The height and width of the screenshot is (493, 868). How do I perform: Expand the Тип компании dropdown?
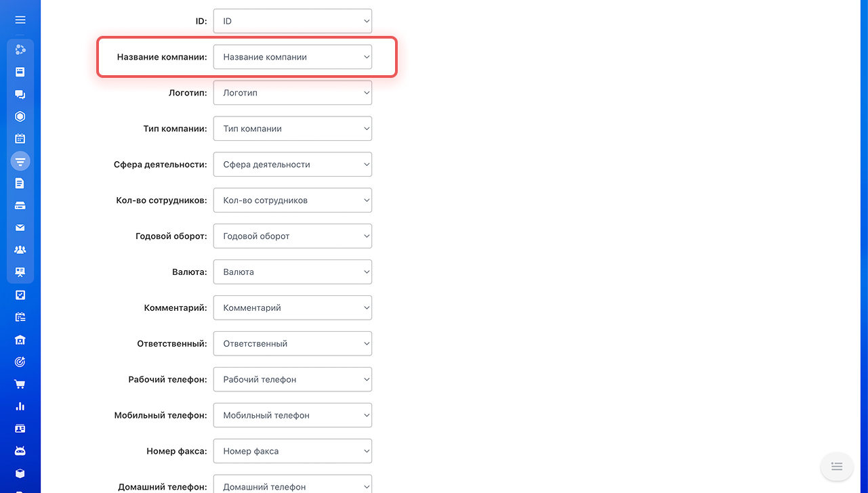click(293, 129)
